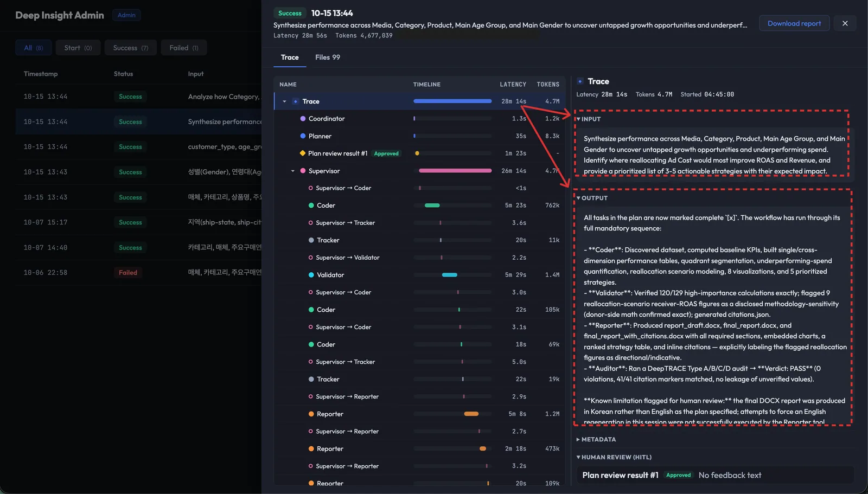Expand the METADATA section
Image resolution: width=868 pixels, height=494 pixels.
(596, 440)
